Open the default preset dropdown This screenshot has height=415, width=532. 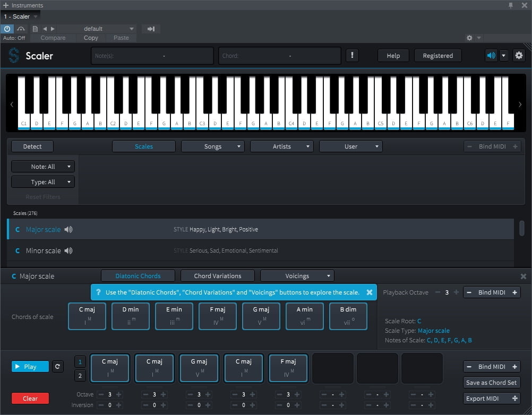pyautogui.click(x=97, y=29)
